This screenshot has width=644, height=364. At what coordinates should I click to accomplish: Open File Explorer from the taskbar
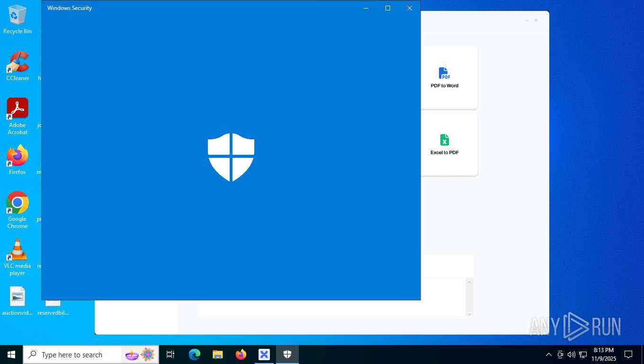click(218, 355)
